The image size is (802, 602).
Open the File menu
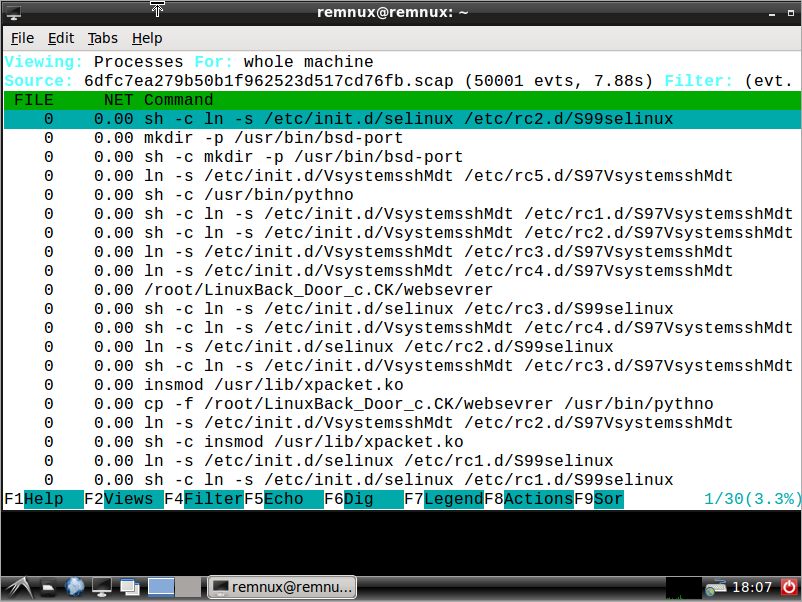tap(23, 38)
